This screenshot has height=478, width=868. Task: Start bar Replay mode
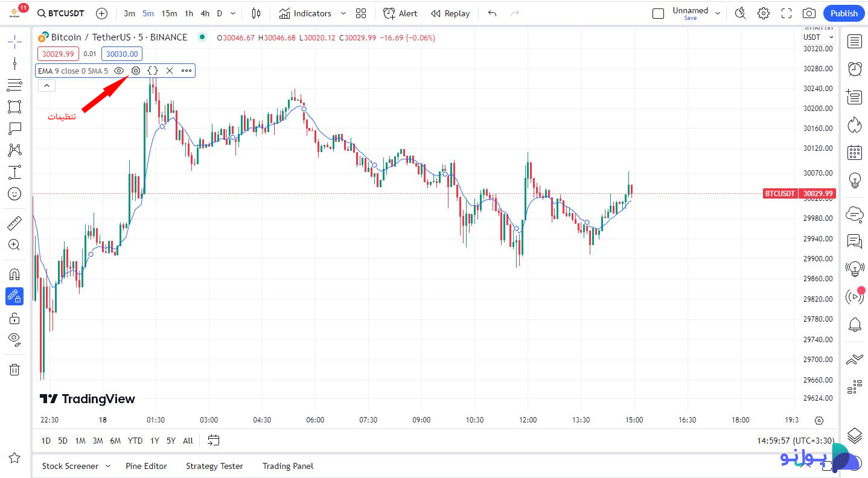click(450, 13)
